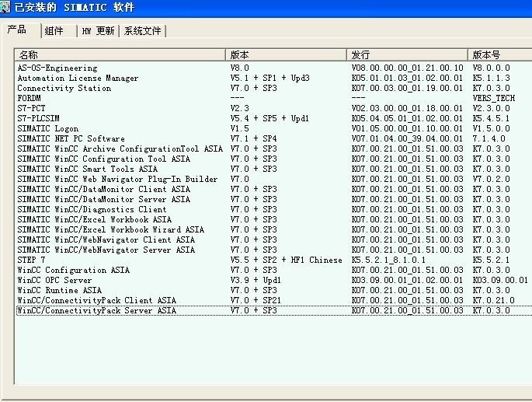Click release V08.00.00.00_01.21.00.10
This screenshot has height=402, width=532.
(x=408, y=68)
